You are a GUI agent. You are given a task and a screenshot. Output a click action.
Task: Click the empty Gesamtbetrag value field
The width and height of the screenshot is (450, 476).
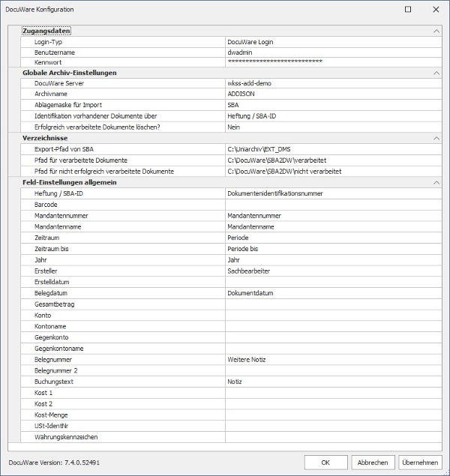point(334,304)
